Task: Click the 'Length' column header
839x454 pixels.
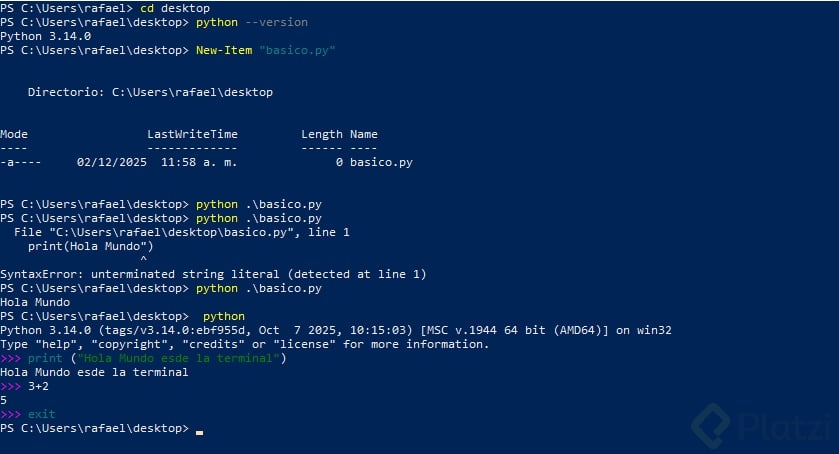Action: [x=321, y=134]
